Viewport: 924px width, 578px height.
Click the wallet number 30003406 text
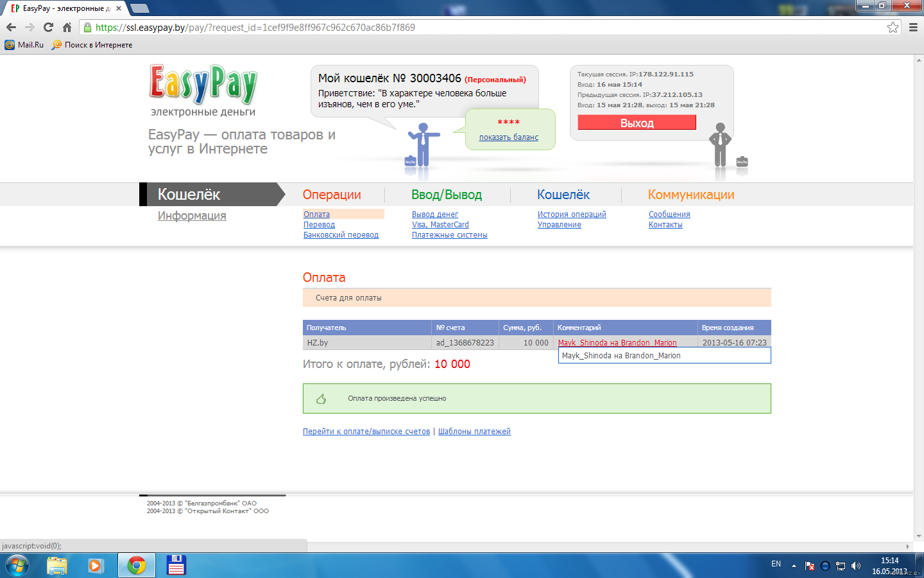[436, 78]
